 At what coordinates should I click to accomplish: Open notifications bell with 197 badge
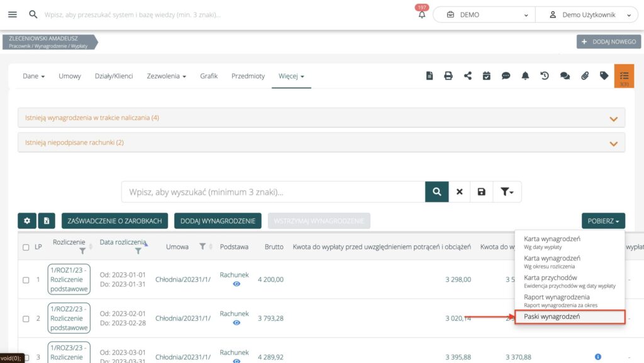[x=422, y=15]
